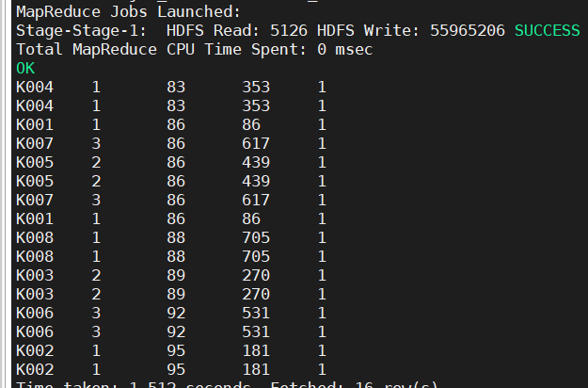The width and height of the screenshot is (588, 388).
Task: Click the HDFS Write value 55965206
Action: [468, 31]
